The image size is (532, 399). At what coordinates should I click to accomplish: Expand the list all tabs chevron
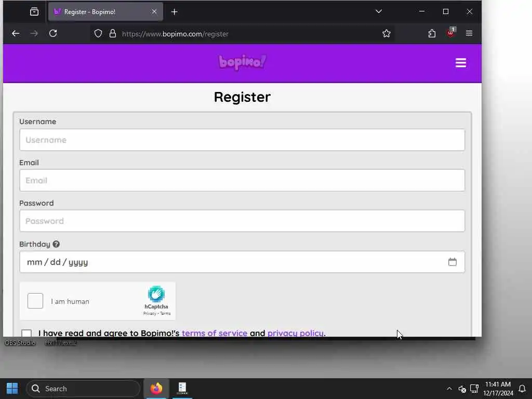point(379,11)
